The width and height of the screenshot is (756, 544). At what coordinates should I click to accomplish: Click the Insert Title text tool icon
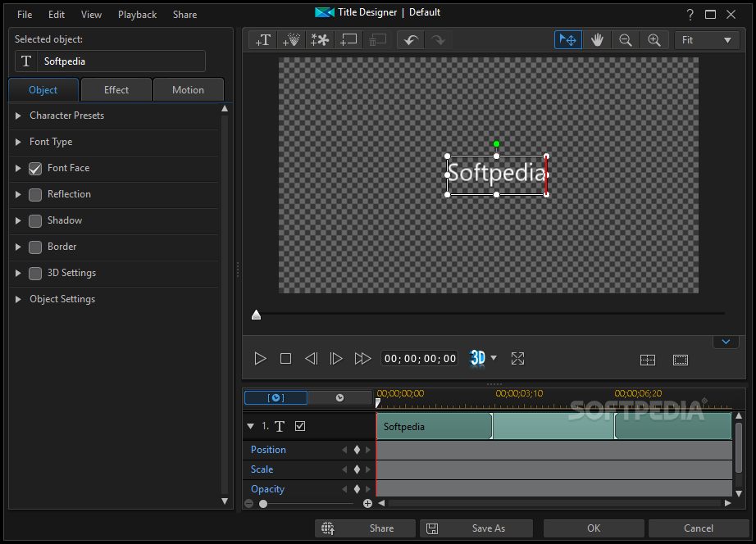263,40
